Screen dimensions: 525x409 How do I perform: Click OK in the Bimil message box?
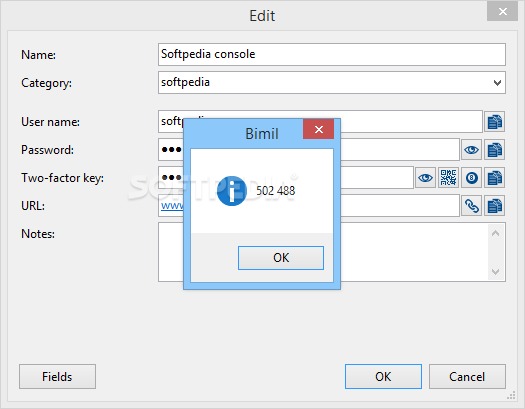(281, 258)
